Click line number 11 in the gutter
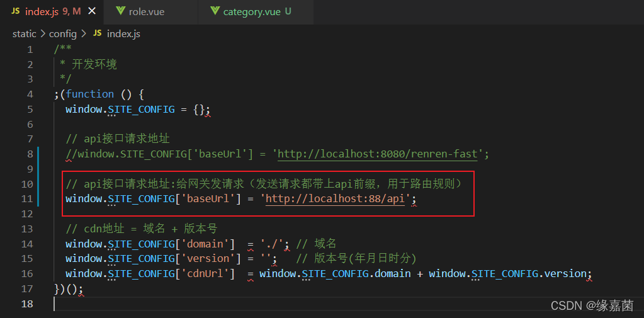Viewport: 644px width, 318px height. pos(27,199)
